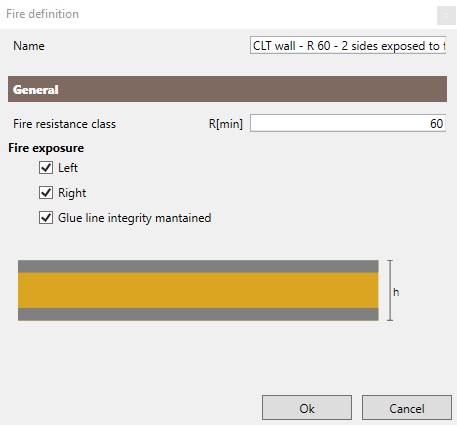
Task: Click the top gray charred layer in diagram
Action: 198,266
